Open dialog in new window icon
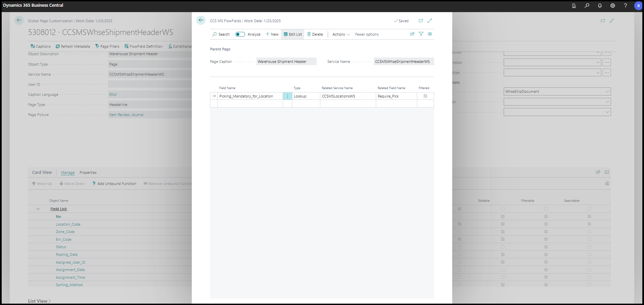The width and height of the screenshot is (644, 305). (x=421, y=21)
